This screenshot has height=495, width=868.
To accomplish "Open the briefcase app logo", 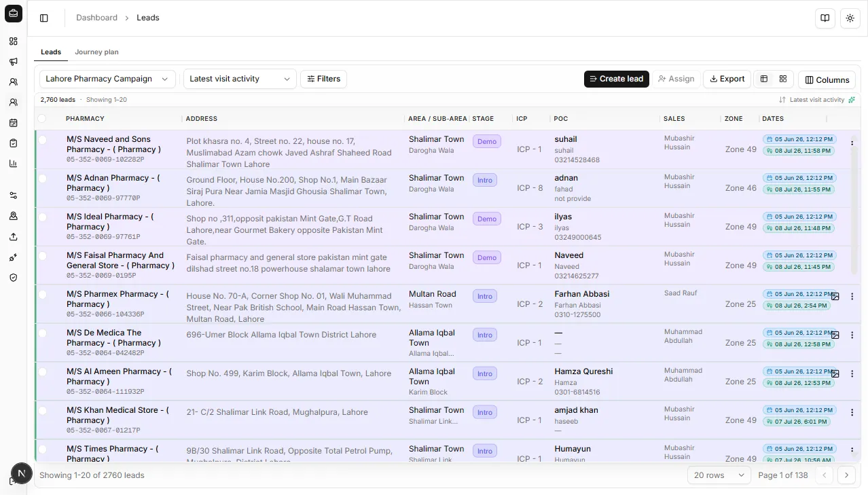I will pos(14,13).
